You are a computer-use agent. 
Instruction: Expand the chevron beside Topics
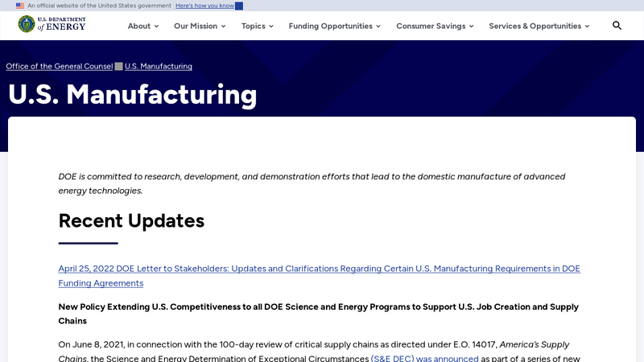point(271,27)
